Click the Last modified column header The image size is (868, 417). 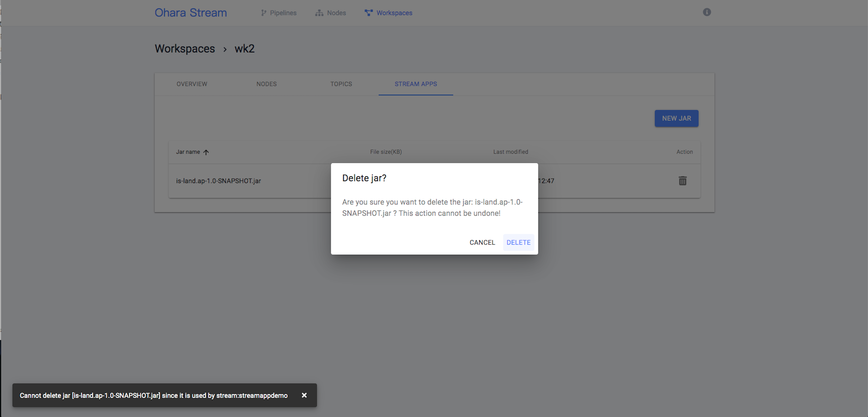click(510, 152)
